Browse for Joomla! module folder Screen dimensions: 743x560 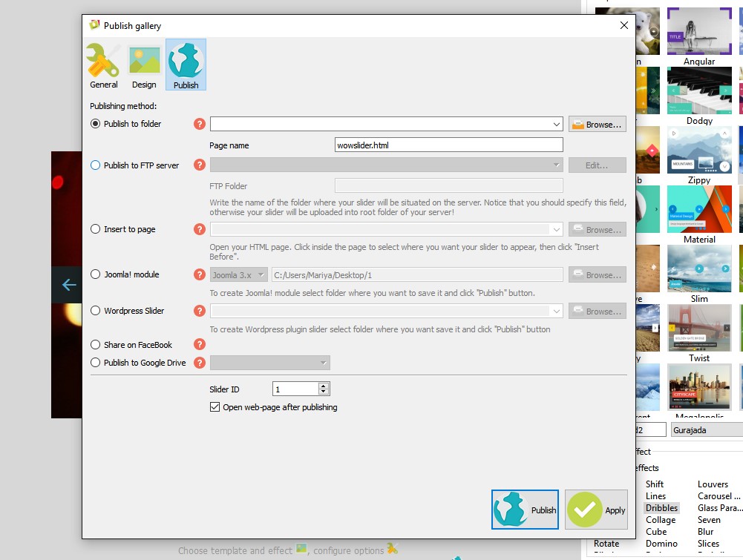click(x=598, y=275)
